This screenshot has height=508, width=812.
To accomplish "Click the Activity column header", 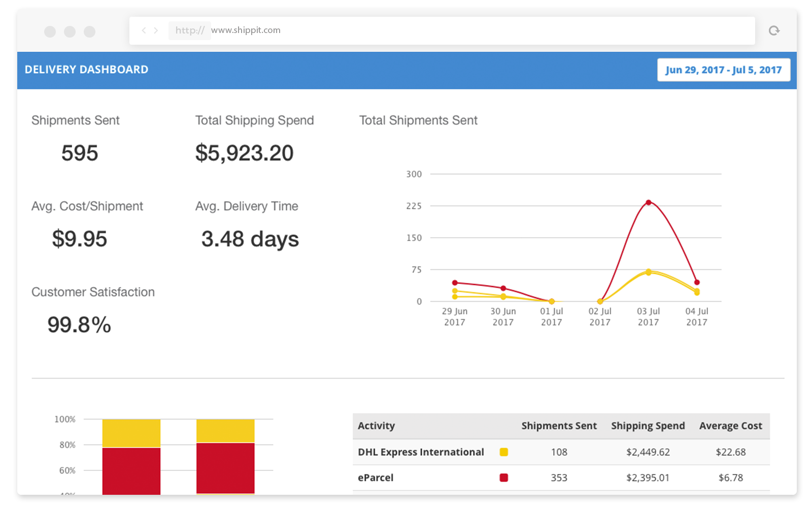I will (x=376, y=426).
